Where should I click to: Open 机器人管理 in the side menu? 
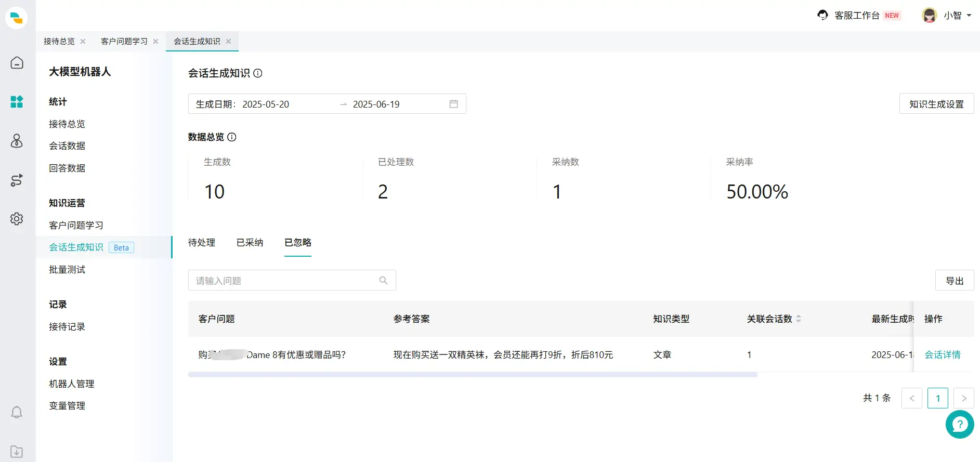coord(72,384)
